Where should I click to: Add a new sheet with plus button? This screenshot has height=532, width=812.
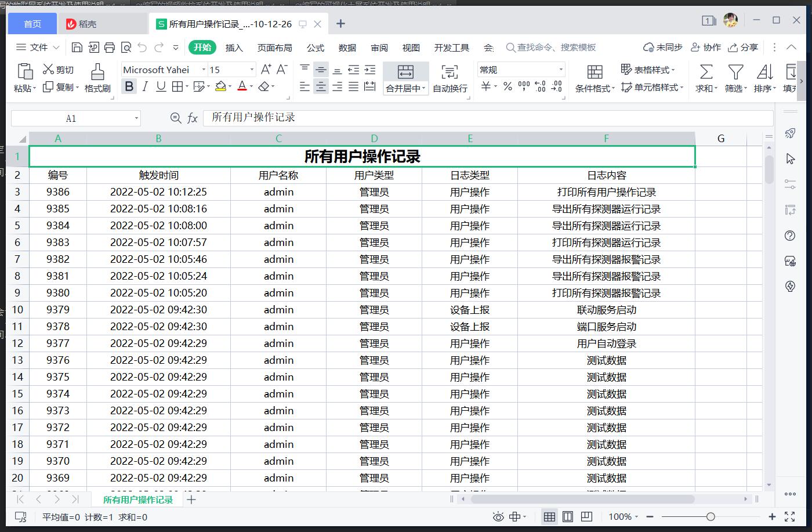pyautogui.click(x=191, y=500)
